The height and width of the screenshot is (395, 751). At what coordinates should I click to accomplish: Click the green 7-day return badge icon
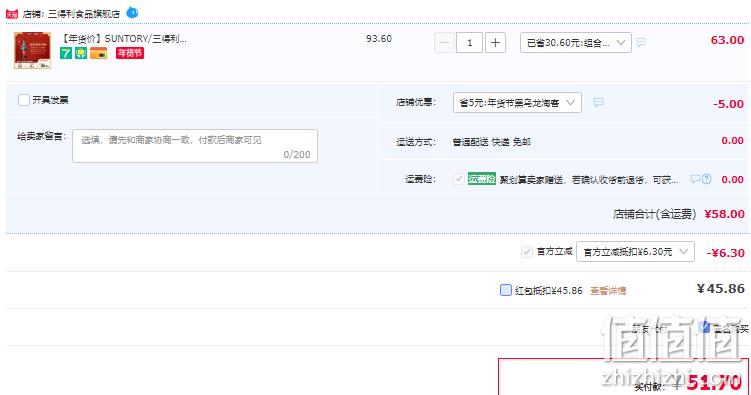(x=66, y=53)
